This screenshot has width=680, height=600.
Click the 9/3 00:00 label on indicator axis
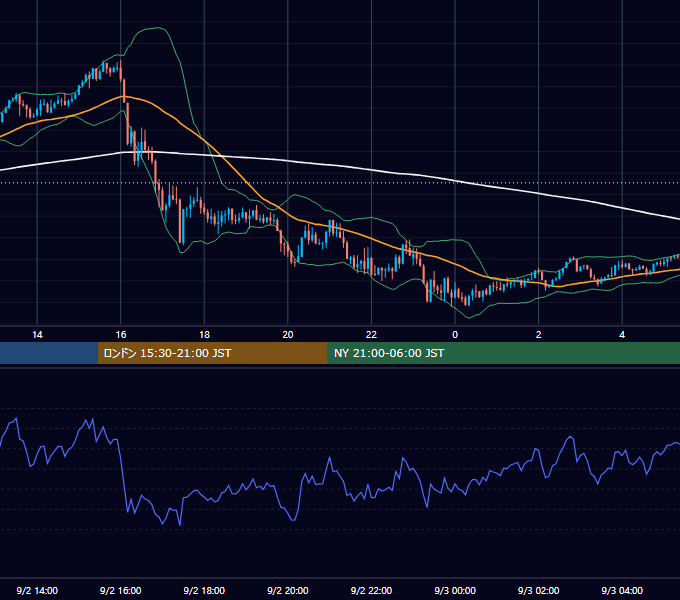(455, 590)
